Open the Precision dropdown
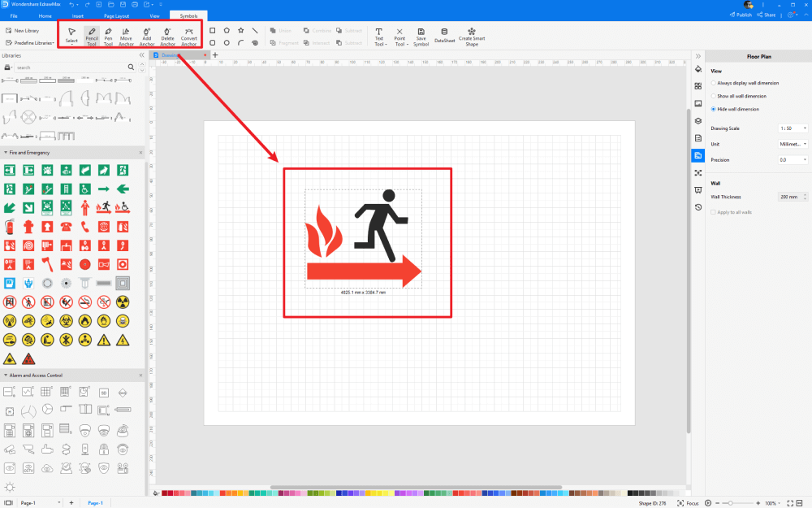 coord(793,159)
